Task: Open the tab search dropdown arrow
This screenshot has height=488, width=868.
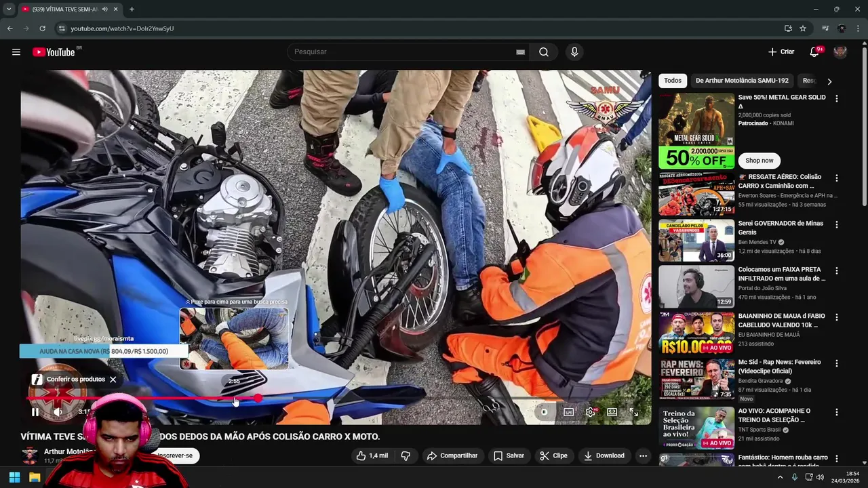Action: (9, 9)
